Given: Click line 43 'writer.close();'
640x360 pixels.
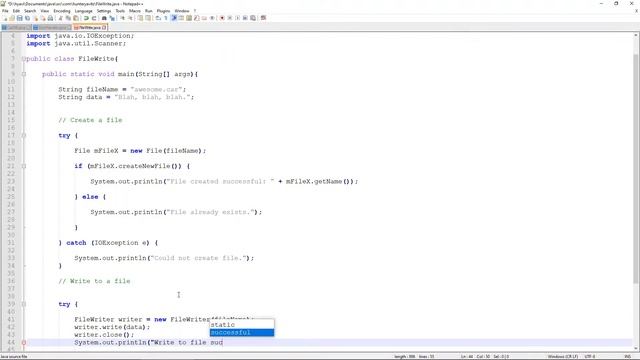Looking at the screenshot, I should click(104, 335).
